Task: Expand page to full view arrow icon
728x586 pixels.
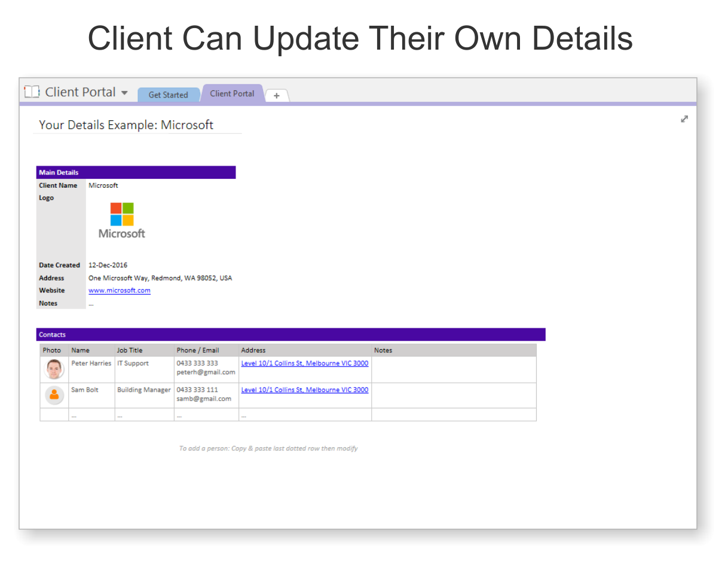Action: [684, 119]
